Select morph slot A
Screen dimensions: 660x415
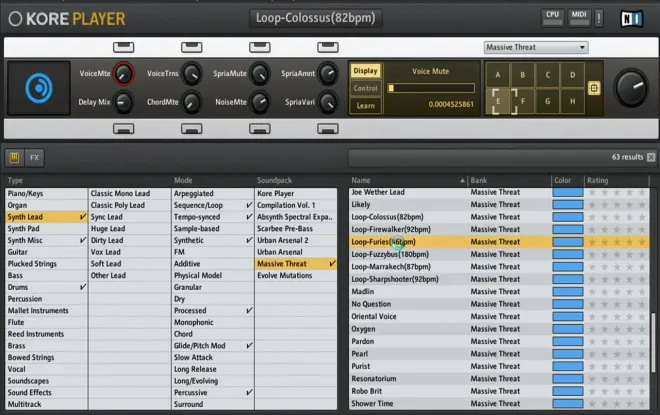tap(498, 75)
